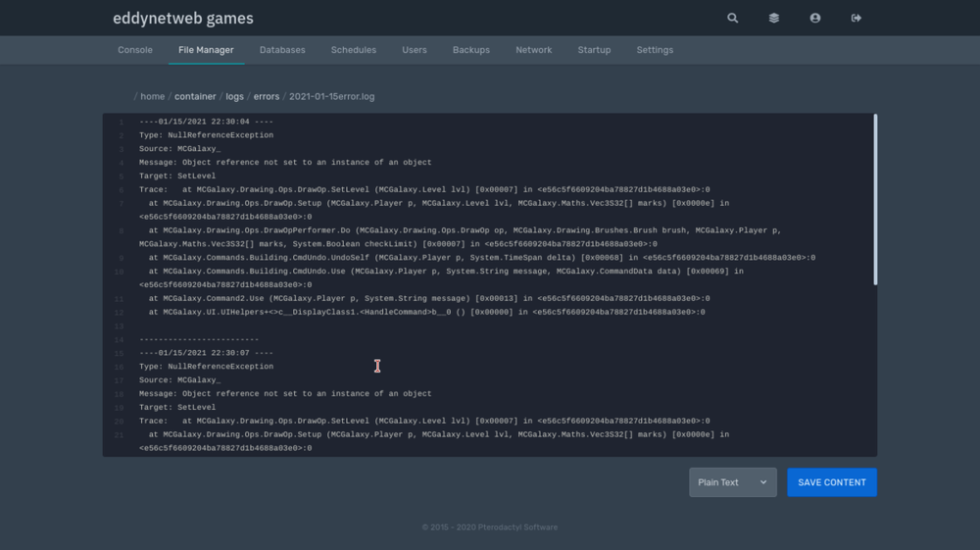Go to the Startup tab
The image size is (980, 550).
[x=595, y=50]
